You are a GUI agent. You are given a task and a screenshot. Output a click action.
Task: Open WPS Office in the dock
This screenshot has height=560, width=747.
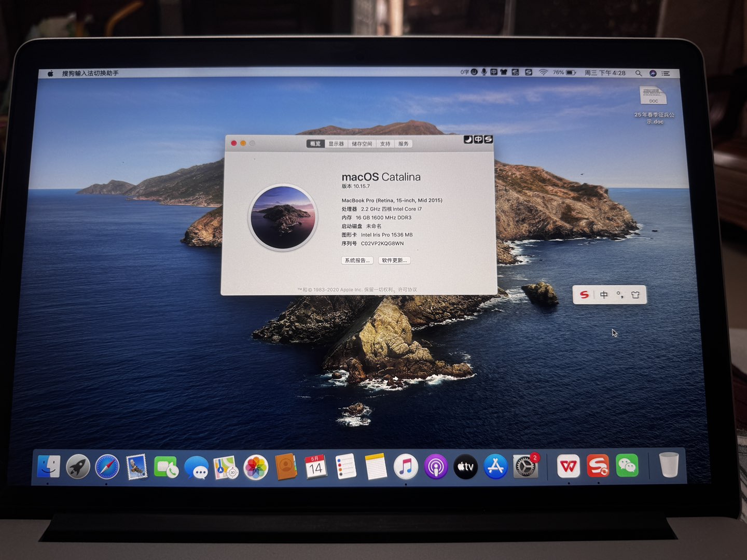568,466
